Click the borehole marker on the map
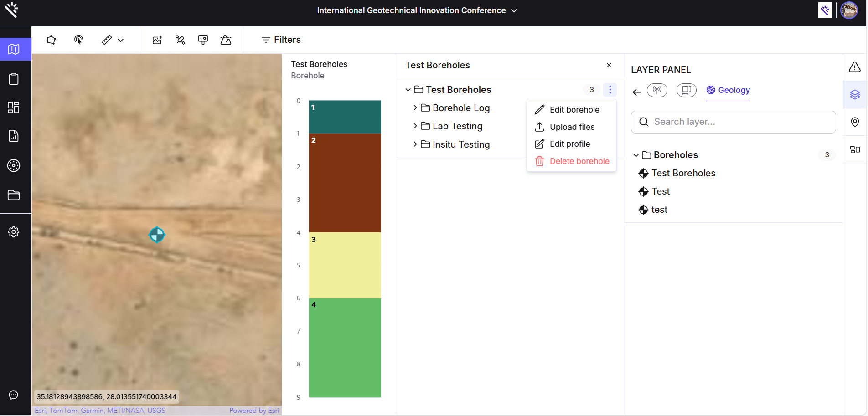868x416 pixels. (157, 235)
